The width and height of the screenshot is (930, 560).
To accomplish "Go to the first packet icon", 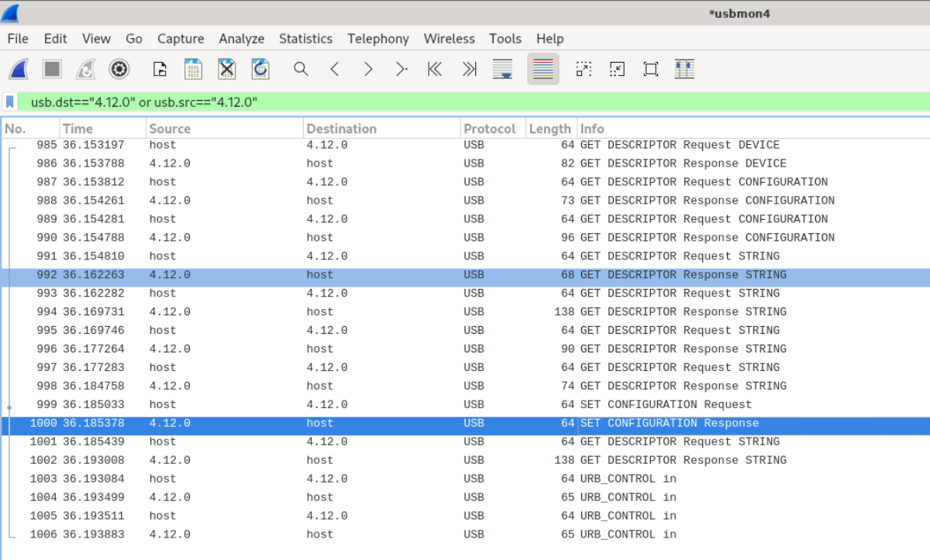I will 435,70.
